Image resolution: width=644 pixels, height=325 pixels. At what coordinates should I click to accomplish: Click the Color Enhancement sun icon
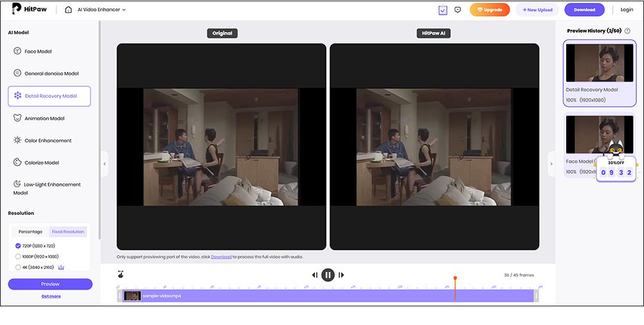click(x=17, y=140)
